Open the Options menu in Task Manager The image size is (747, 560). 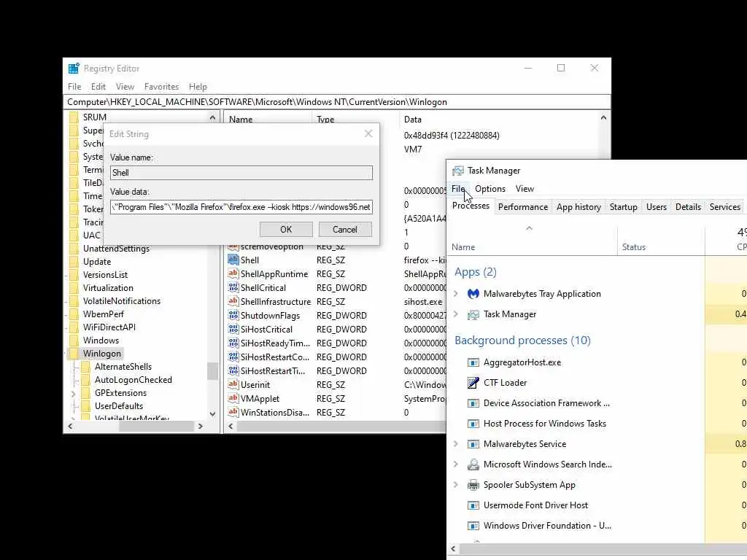(489, 189)
